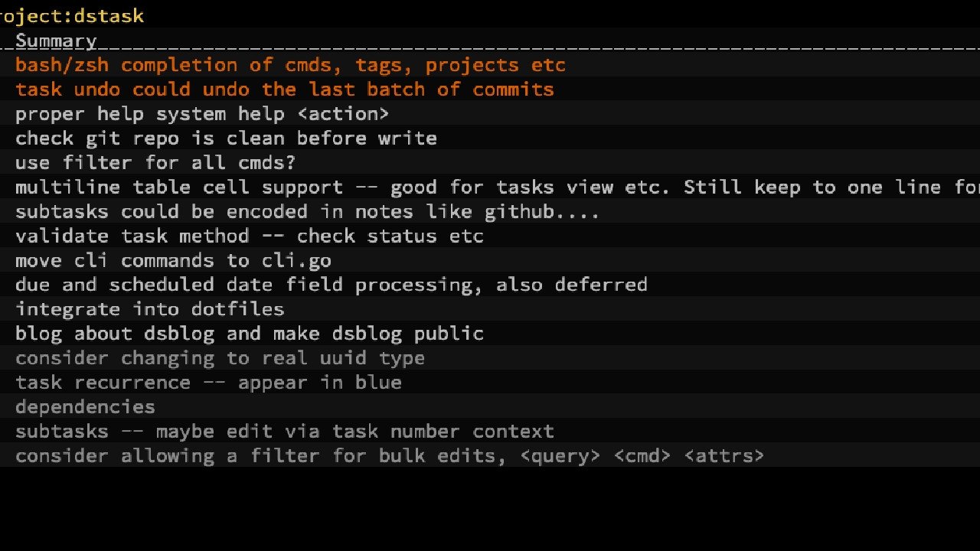Click the use filter for all cmds row
The height and width of the screenshot is (551, 980).
pos(155,163)
